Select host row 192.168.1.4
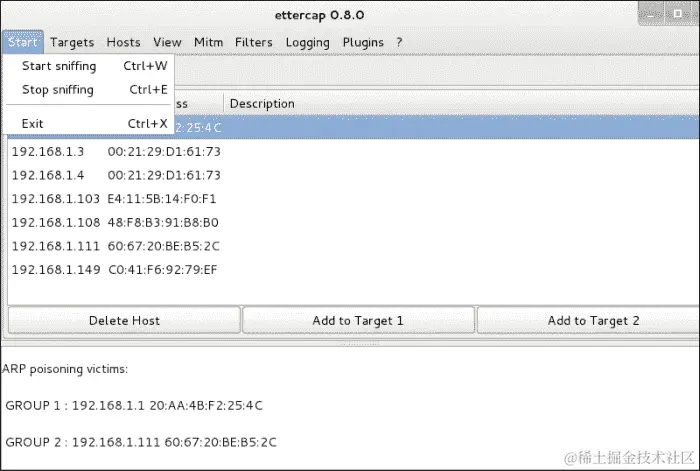Screen dimensions: 700x471 354,175
